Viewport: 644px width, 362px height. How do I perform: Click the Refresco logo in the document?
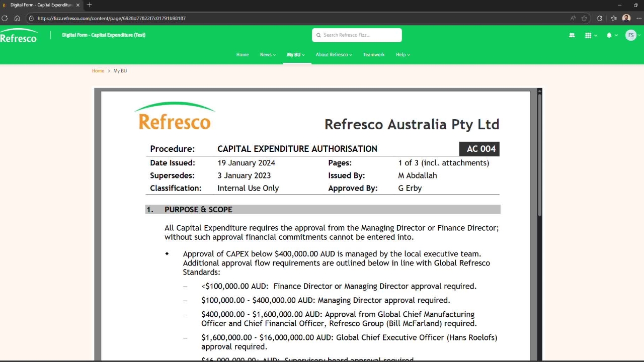click(x=175, y=116)
